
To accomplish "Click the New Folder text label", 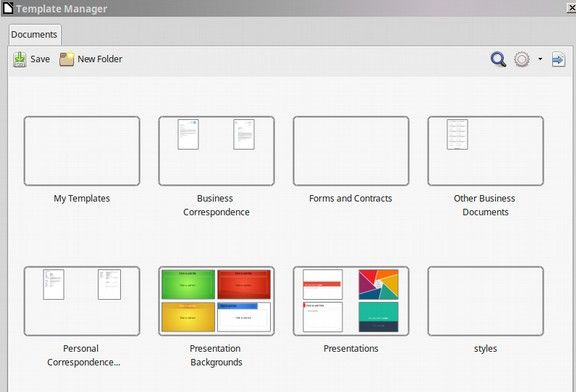I will point(100,59).
